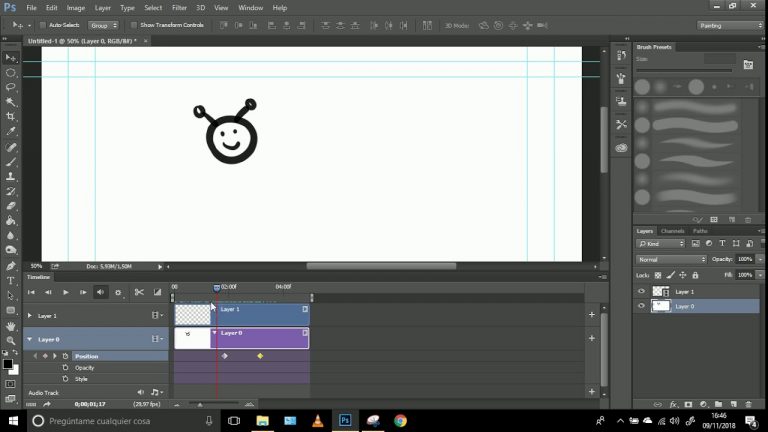Add media to Layer 1 track
This screenshot has width=768, height=432.
(592, 314)
